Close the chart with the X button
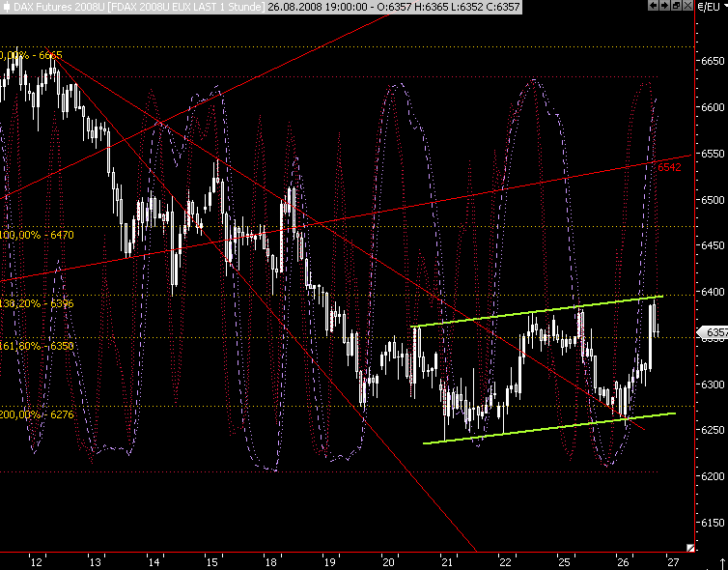The width and height of the screenshot is (728, 570). [x=687, y=6]
